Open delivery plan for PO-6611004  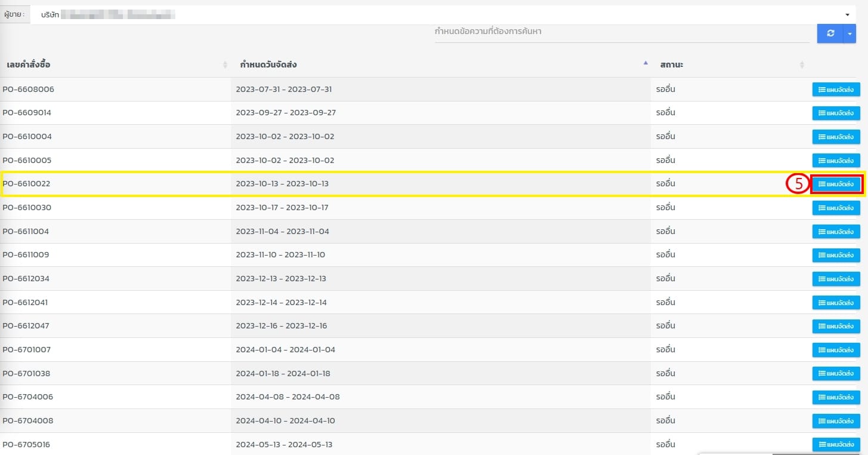pos(836,232)
